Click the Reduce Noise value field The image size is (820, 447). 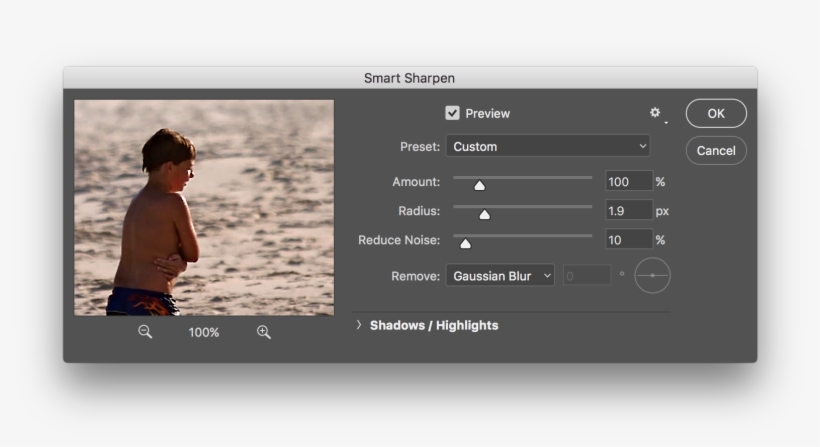[629, 239]
